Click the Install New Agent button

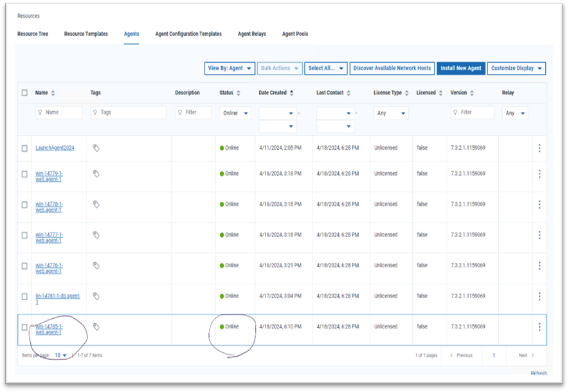pos(460,68)
